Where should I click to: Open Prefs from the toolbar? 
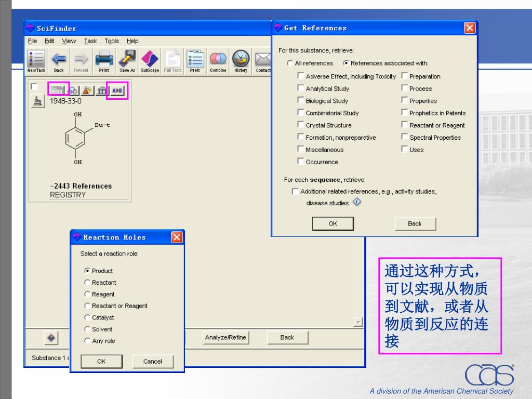(195, 61)
